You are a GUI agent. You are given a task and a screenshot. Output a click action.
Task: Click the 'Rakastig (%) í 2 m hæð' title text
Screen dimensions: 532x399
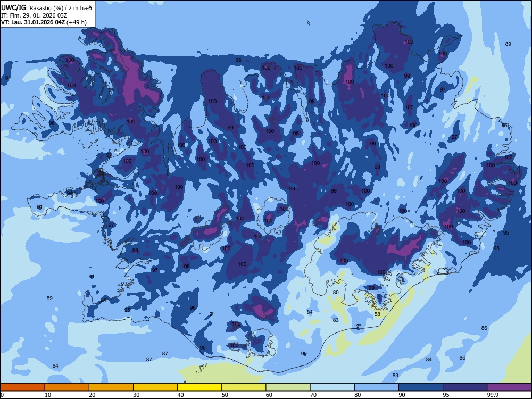coord(61,8)
